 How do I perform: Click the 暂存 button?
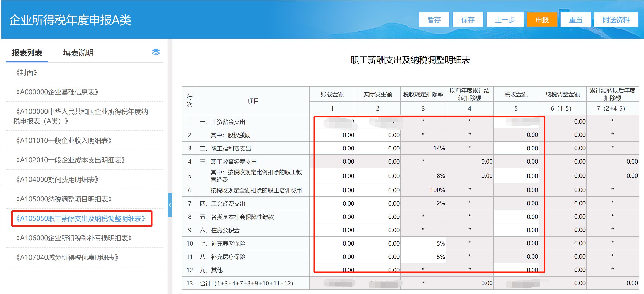click(434, 19)
